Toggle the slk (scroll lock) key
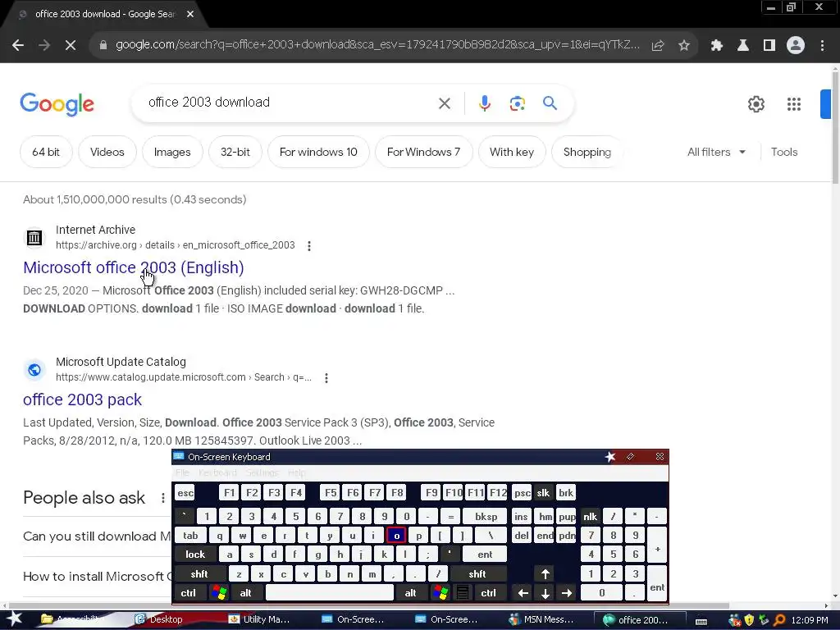 coord(543,493)
